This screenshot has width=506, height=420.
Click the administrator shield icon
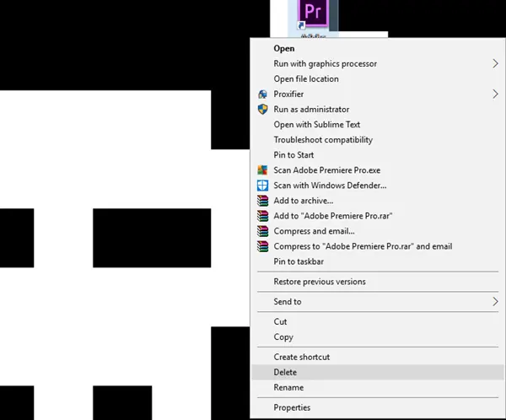click(262, 109)
